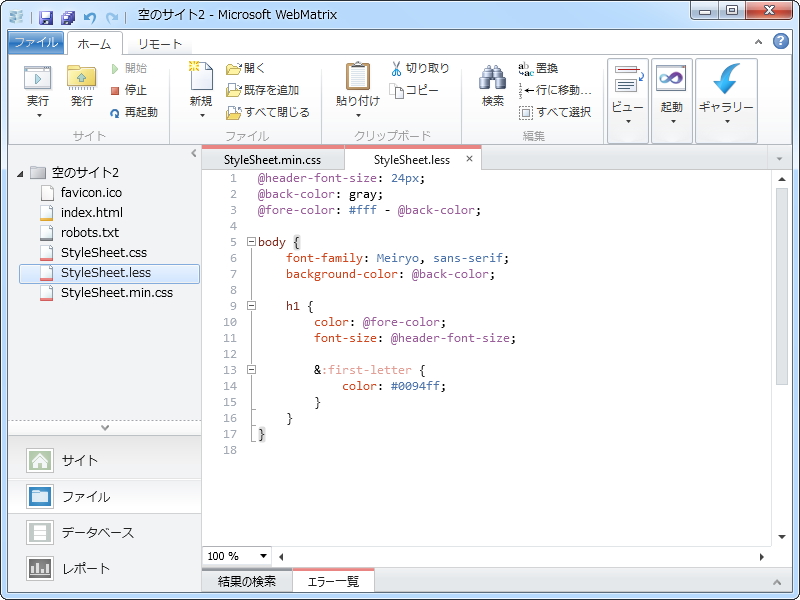800x600 pixels.
Task: Click the 開始 (Start) site button
Action: point(129,68)
